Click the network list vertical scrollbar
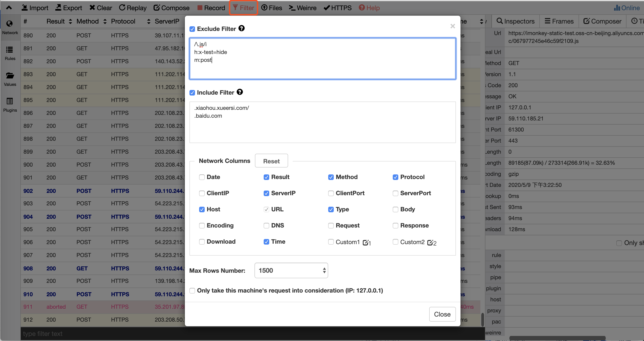This screenshot has width=644, height=341. point(482,320)
